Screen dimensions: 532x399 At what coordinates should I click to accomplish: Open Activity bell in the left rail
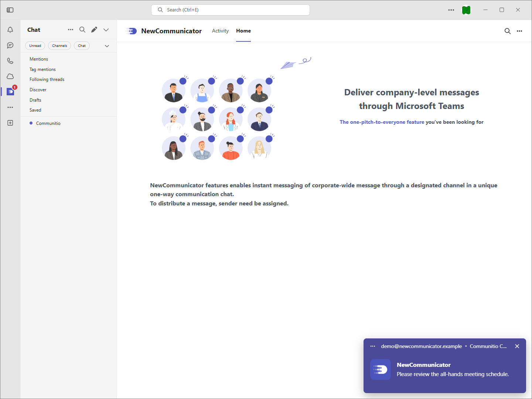(10, 30)
